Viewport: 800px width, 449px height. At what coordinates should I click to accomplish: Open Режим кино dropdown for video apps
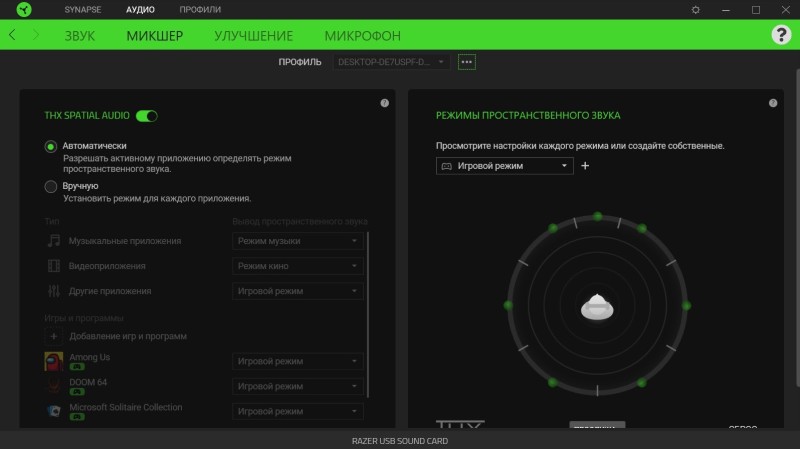pos(297,266)
